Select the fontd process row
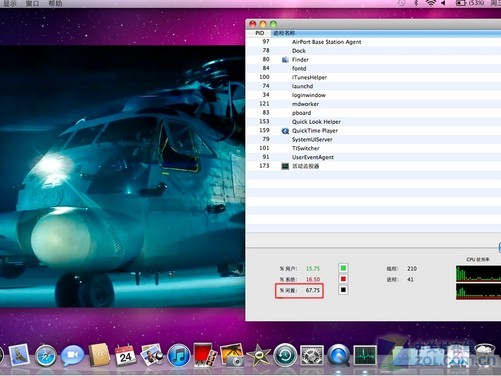501x376 pixels. click(373, 68)
